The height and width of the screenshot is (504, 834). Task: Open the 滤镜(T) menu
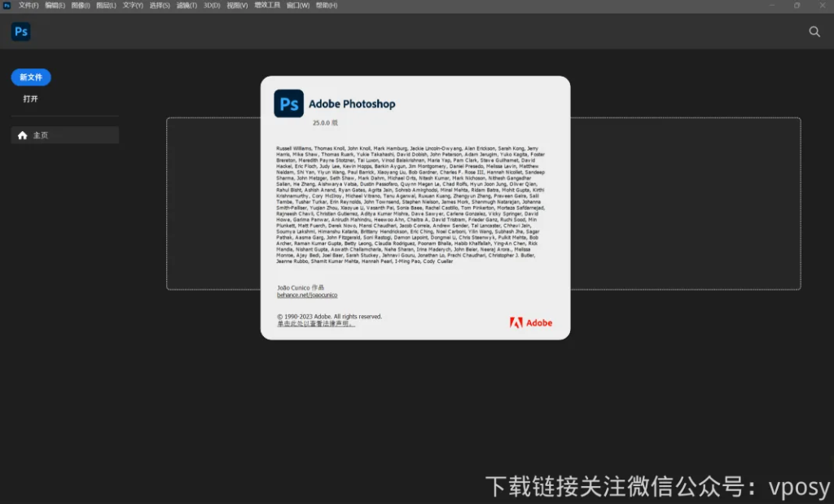tap(187, 6)
